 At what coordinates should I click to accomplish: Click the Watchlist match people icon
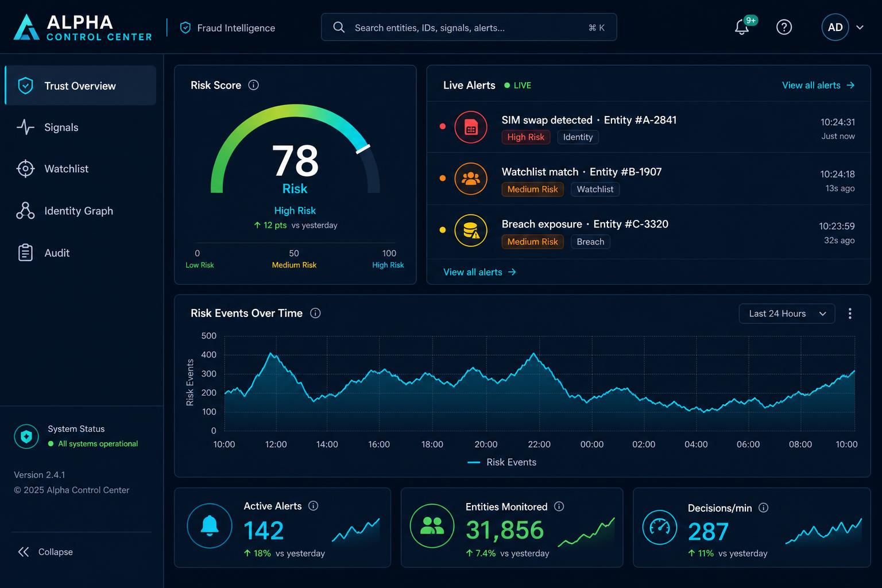point(471,179)
